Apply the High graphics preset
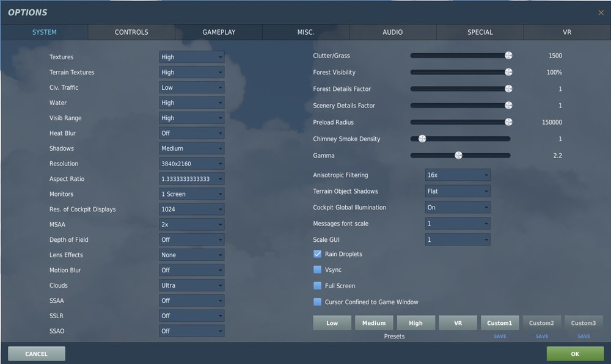The height and width of the screenshot is (364, 611). click(x=415, y=322)
